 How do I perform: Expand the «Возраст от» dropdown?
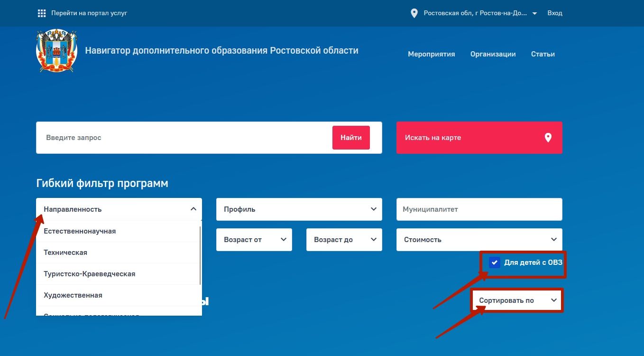254,240
